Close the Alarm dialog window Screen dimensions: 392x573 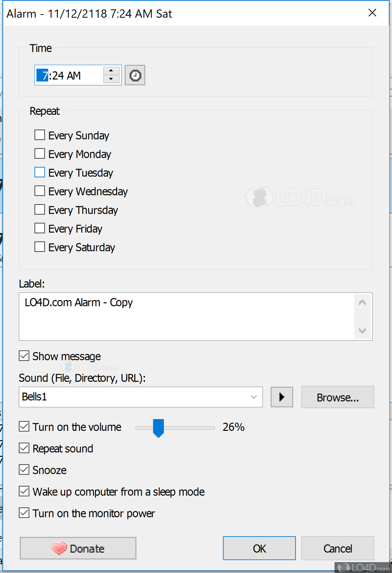(372, 13)
